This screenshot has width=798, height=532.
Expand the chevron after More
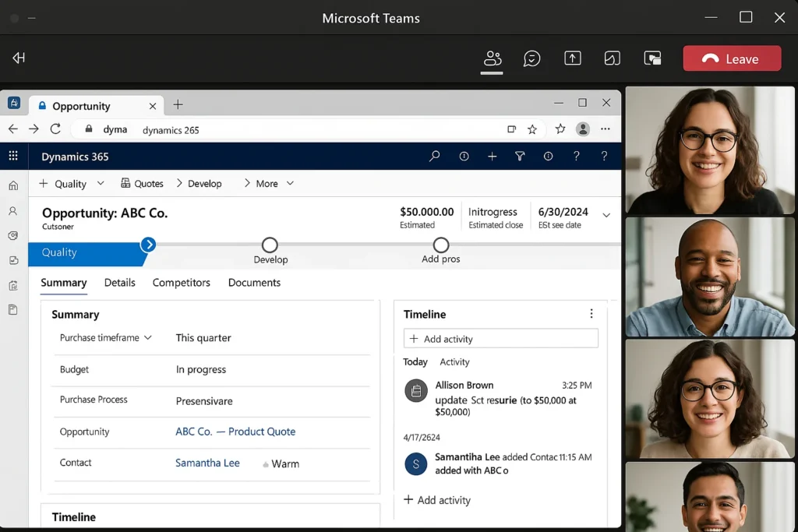point(290,183)
